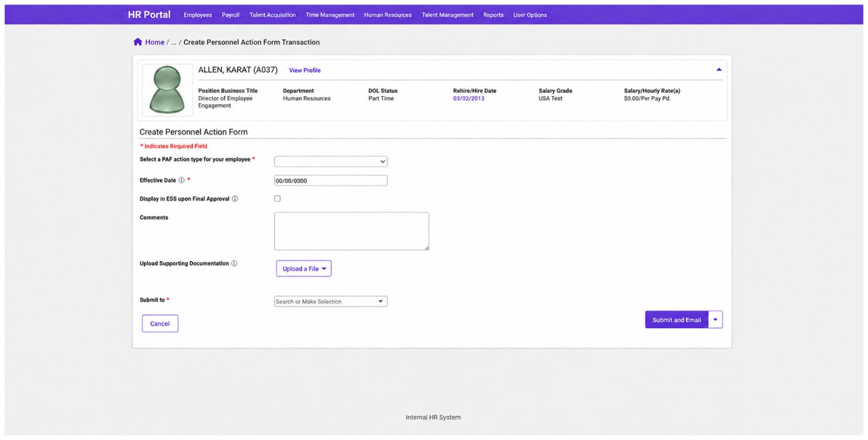Click the 03/02/2013 rehire date link
This screenshot has width=868, height=440.
coord(468,99)
